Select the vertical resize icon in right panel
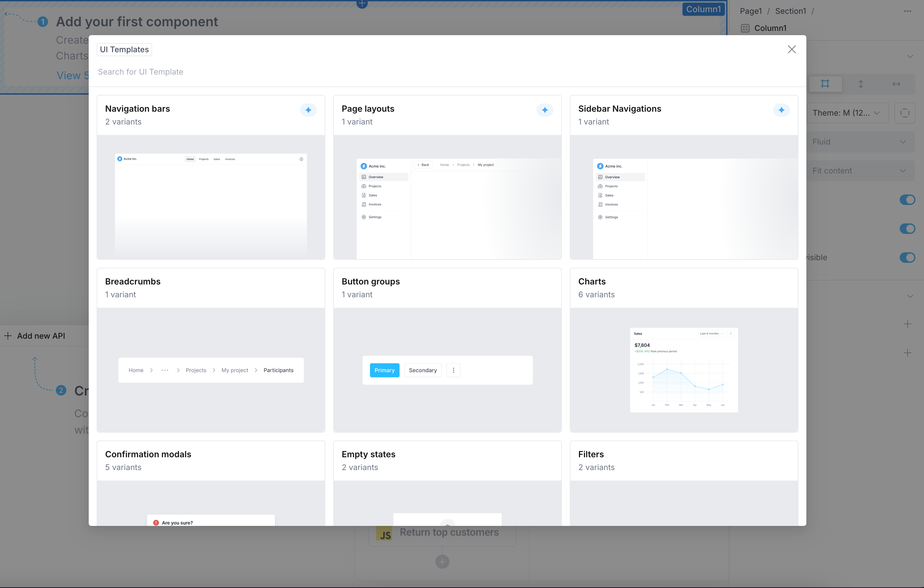 (x=861, y=84)
